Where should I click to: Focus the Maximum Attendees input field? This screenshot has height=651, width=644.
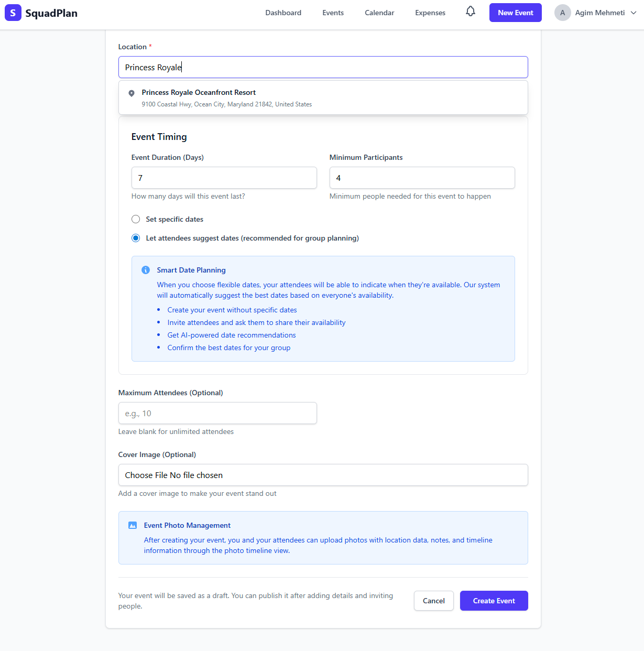(x=217, y=413)
